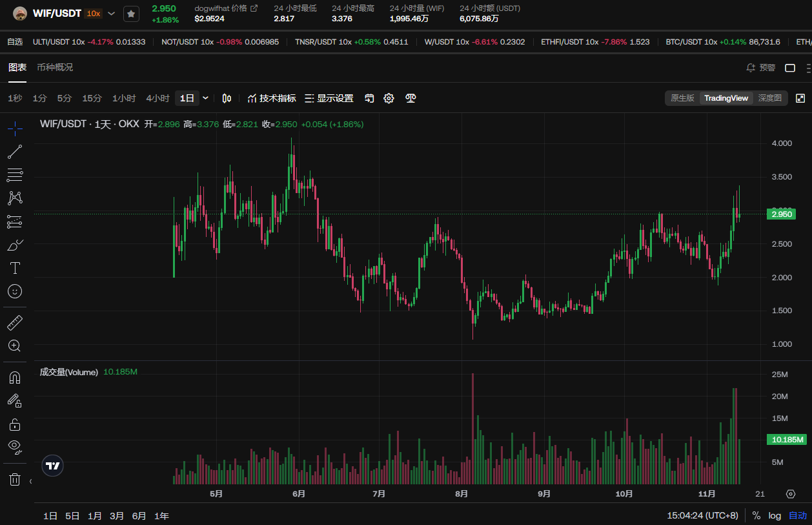Screen dimensions: 812x525
Task: Toggle lock all drawing tools
Action: pyautogui.click(x=15, y=424)
